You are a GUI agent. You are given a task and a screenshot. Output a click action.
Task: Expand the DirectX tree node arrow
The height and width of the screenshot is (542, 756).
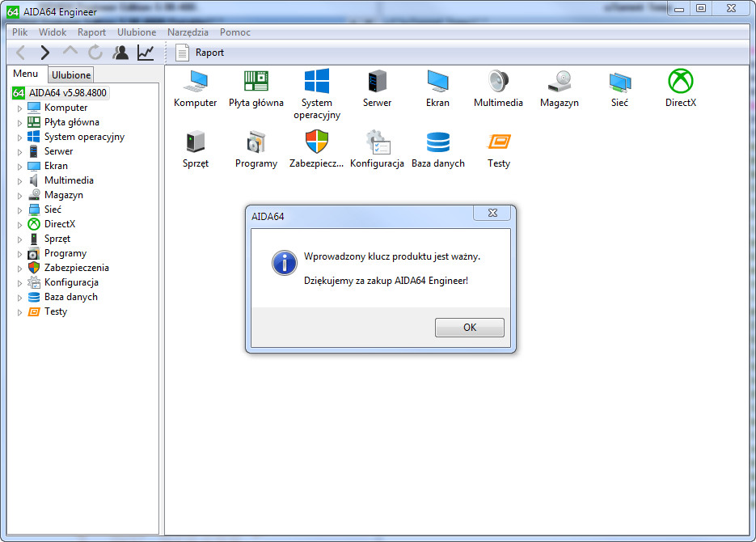(19, 224)
